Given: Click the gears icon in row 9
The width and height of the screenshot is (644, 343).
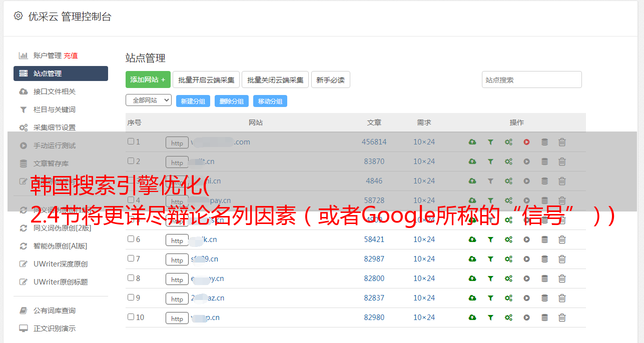Looking at the screenshot, I should coord(508,298).
